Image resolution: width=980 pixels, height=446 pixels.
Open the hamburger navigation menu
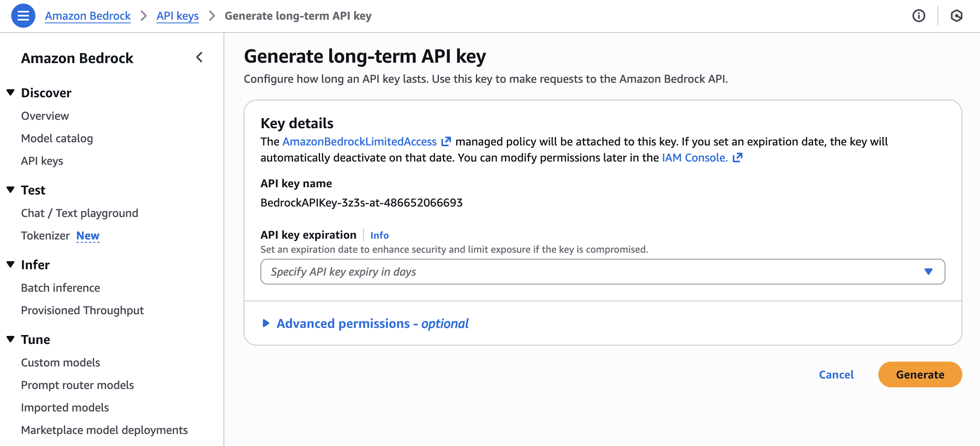coord(23,16)
